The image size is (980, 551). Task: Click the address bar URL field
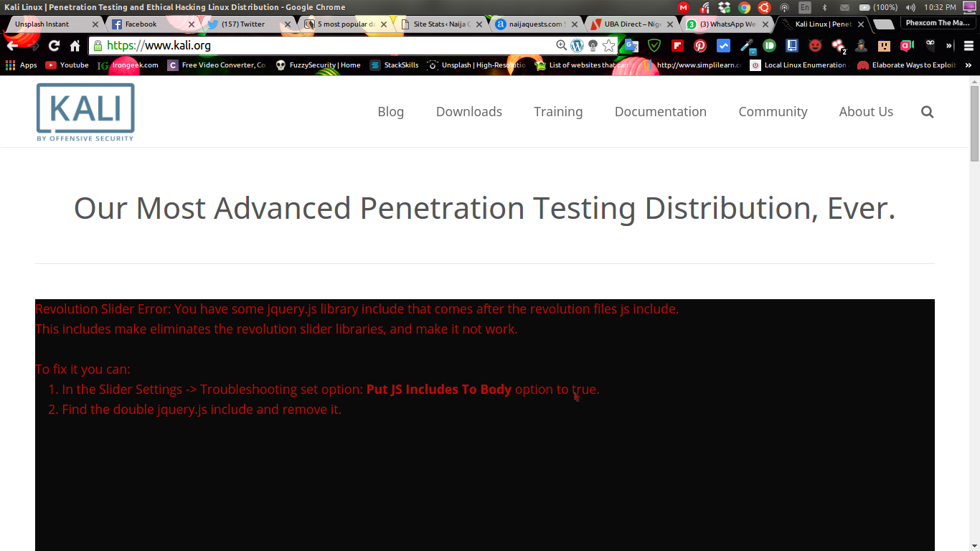click(323, 46)
